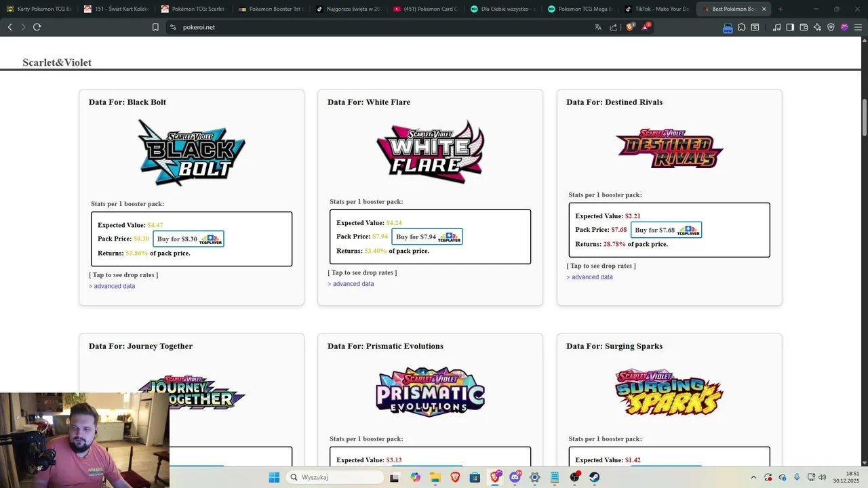
Task: Switch to the Pokemon TCG Mega tab
Action: click(x=580, y=9)
